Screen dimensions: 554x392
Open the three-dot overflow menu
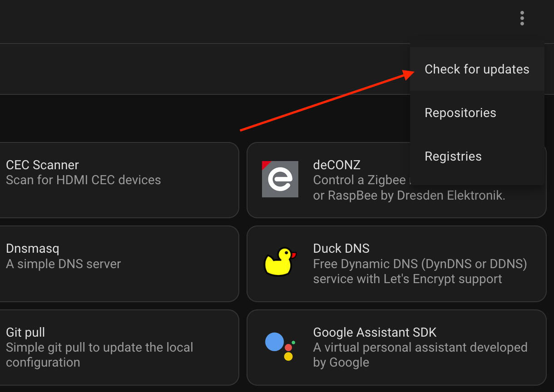(x=522, y=18)
